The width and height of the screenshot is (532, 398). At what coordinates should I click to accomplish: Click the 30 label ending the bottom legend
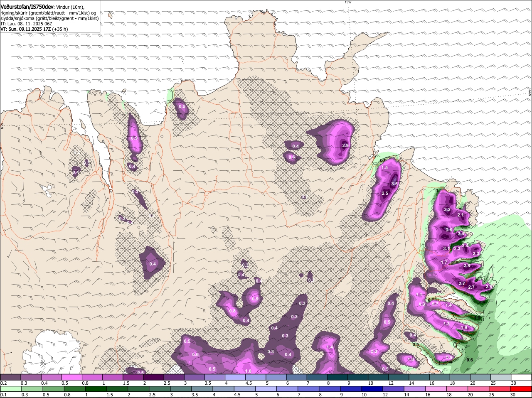point(513,395)
